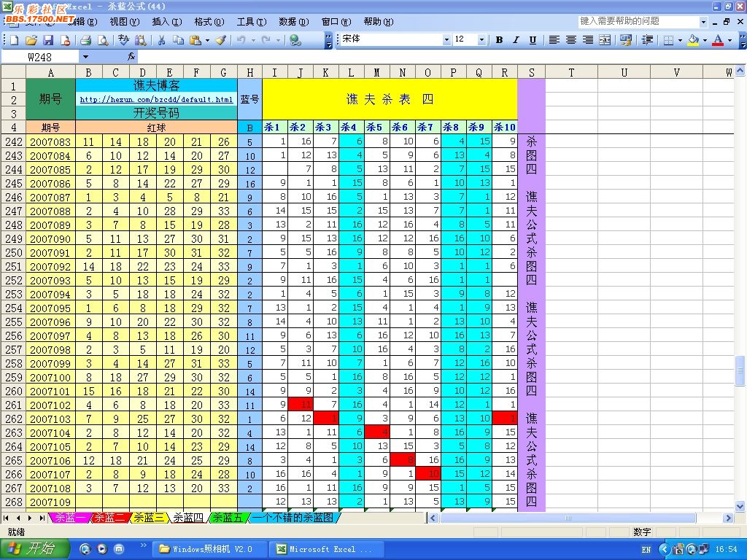
Task: Run the spelling check tool
Action: coord(123,41)
